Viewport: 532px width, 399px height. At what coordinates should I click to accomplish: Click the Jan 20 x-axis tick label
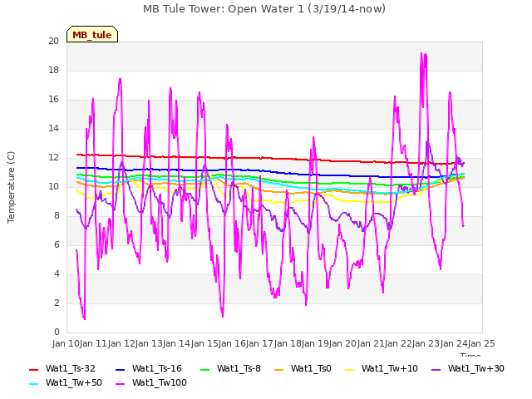coord(342,343)
